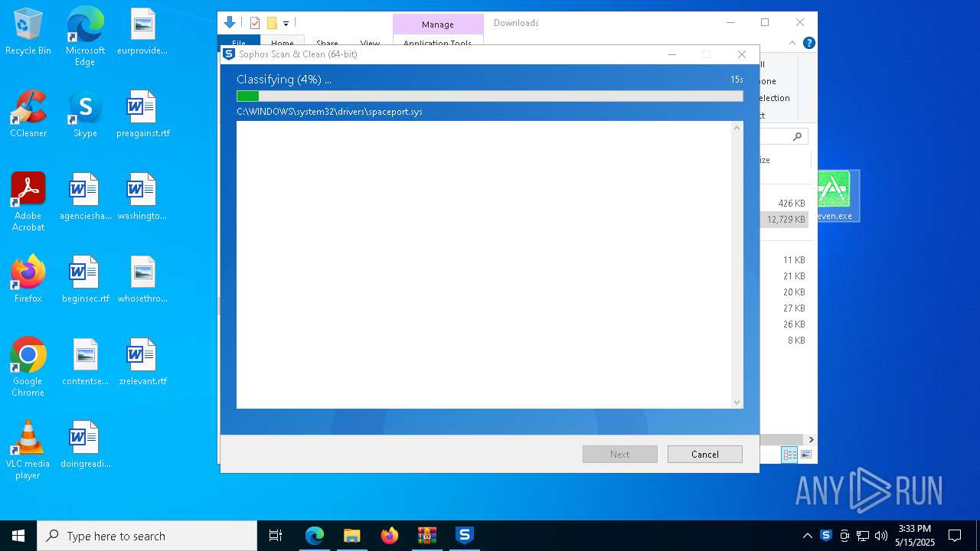Open Explorer Help question mark icon
Screen dimensions: 980x551
point(808,43)
